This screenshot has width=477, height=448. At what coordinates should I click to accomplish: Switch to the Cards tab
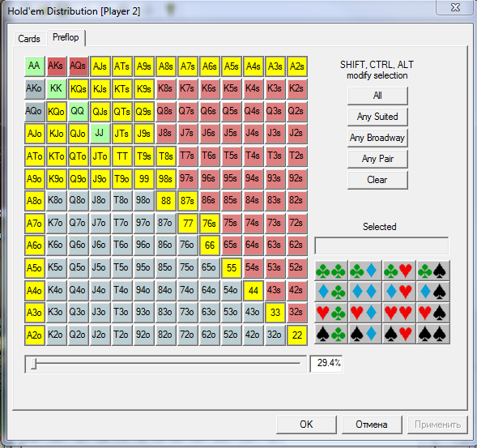(29, 39)
